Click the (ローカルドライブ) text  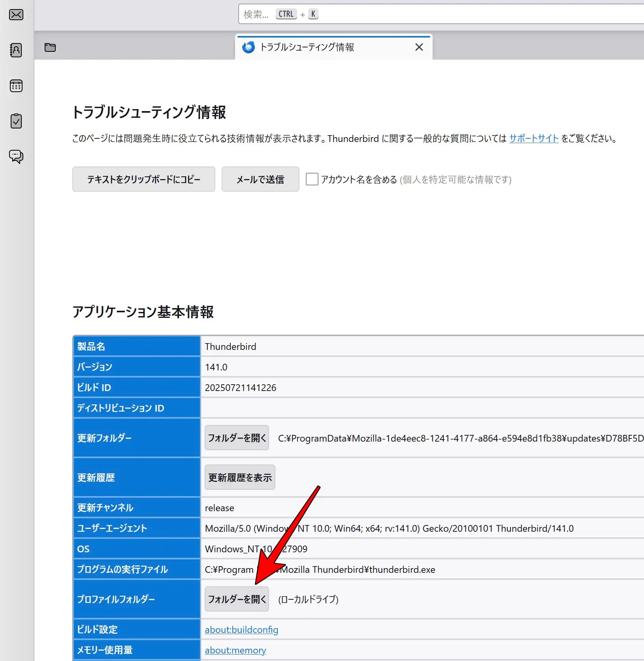(309, 599)
